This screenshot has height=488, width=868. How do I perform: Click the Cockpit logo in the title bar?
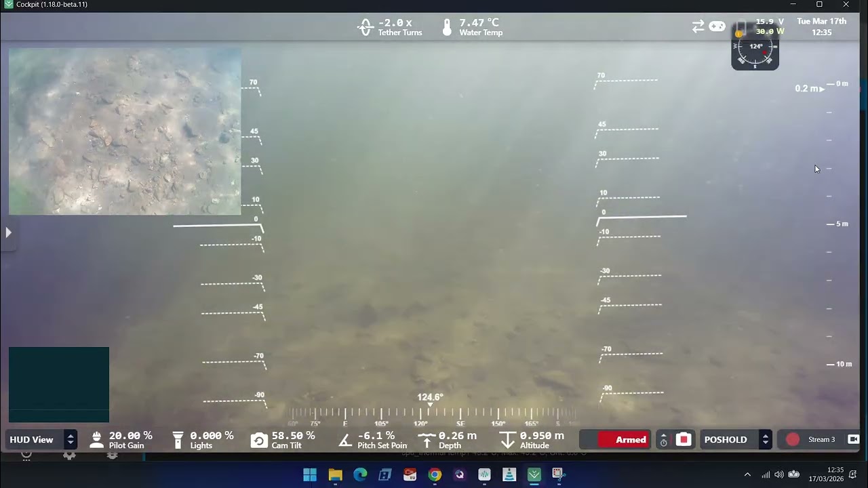point(8,5)
